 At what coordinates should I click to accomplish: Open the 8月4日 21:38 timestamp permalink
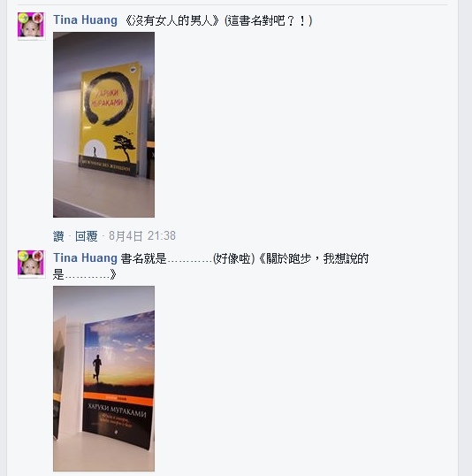coord(142,236)
